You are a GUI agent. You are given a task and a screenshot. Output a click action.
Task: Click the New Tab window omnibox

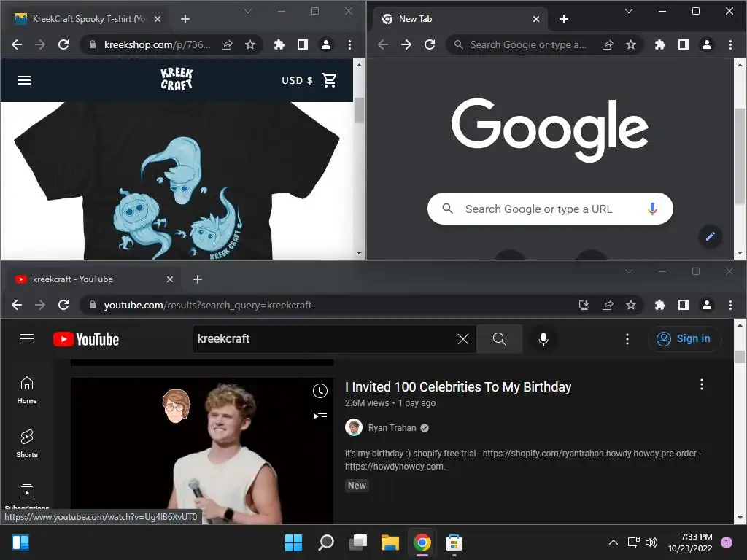(x=528, y=44)
